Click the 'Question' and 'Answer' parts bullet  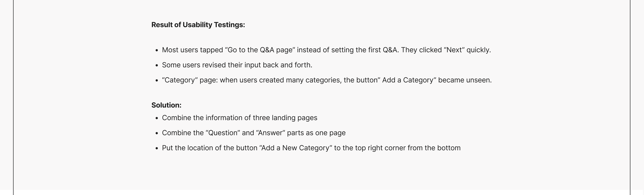(x=254, y=133)
